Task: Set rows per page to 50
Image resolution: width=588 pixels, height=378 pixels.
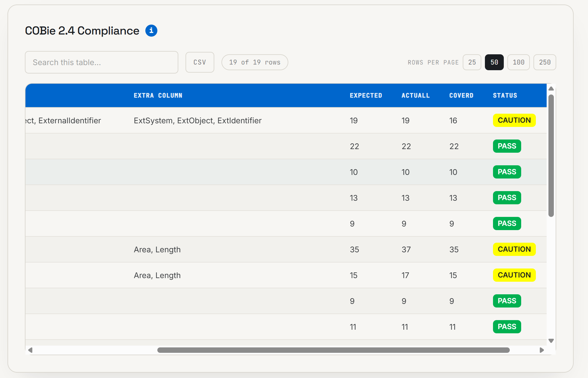Action: coord(494,62)
